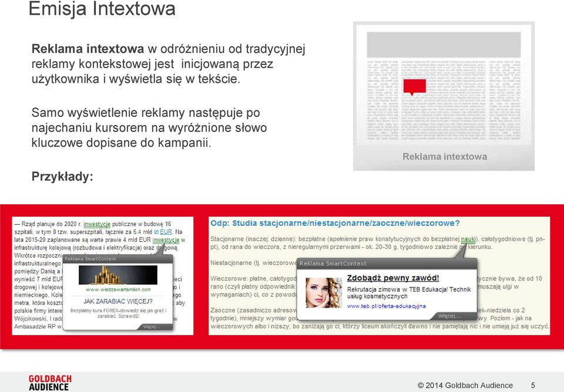Click the paragraph starting 'Samo wyświetlenie reklamy'
Screen dimensions: 564x392
pos(149,127)
